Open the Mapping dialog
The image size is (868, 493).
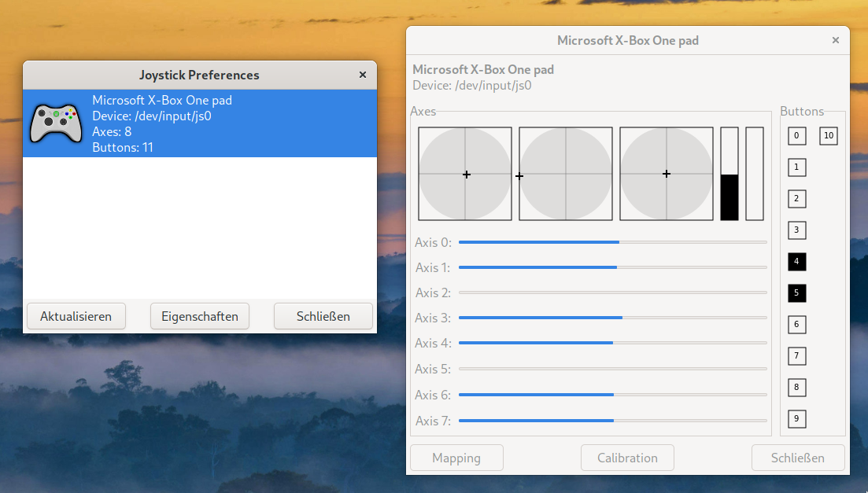(456, 458)
